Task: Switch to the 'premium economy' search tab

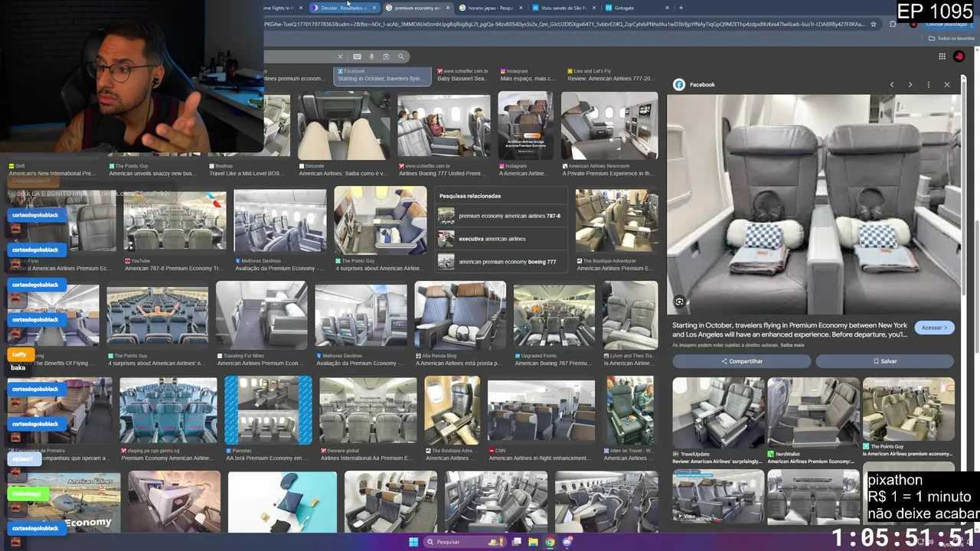Action: tap(417, 8)
